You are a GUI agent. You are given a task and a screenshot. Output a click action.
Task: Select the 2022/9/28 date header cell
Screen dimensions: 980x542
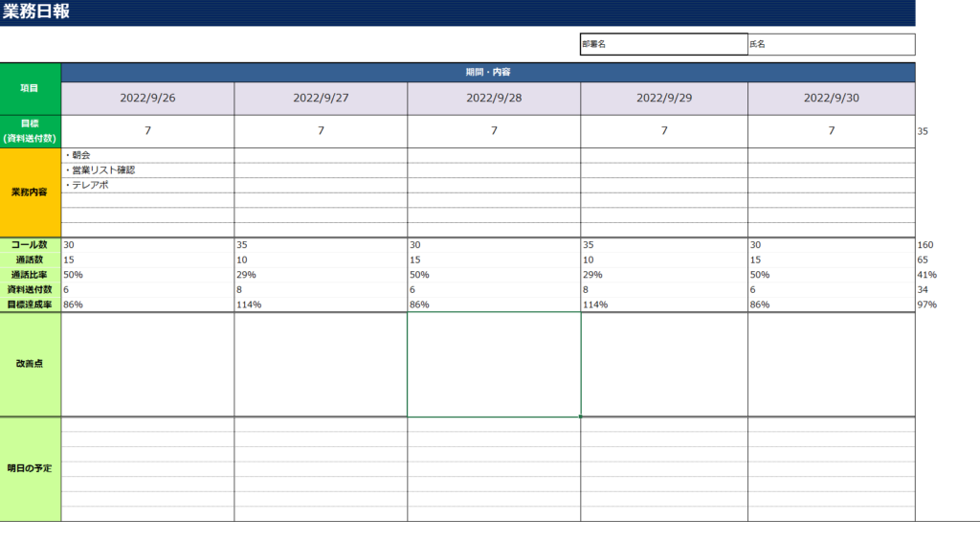pyautogui.click(x=494, y=98)
